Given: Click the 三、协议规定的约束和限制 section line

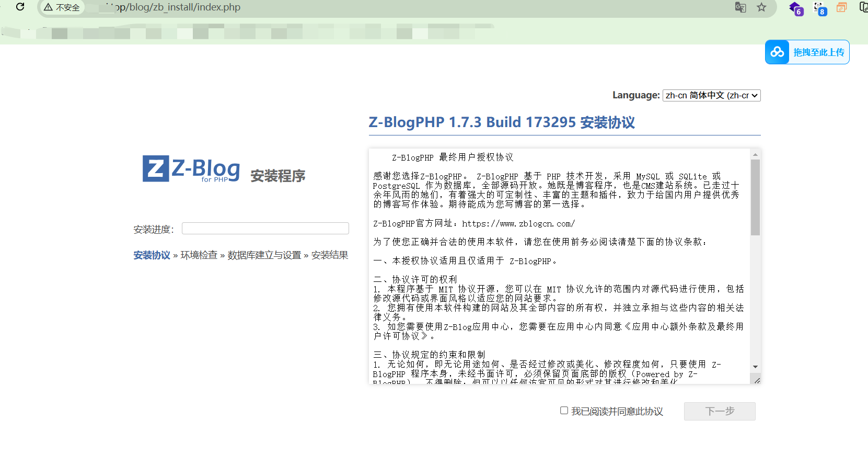Looking at the screenshot, I should [429, 355].
